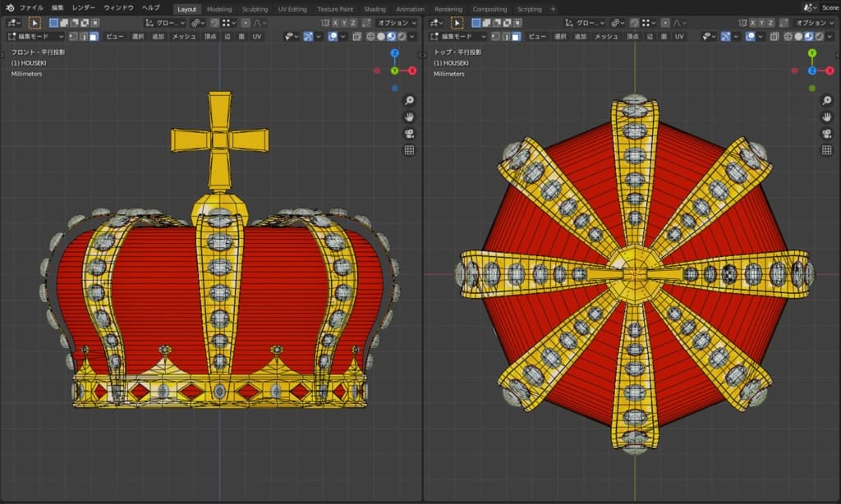The height and width of the screenshot is (504, 841).
Task: Enable face select mode in the left viewport
Action: point(94,36)
